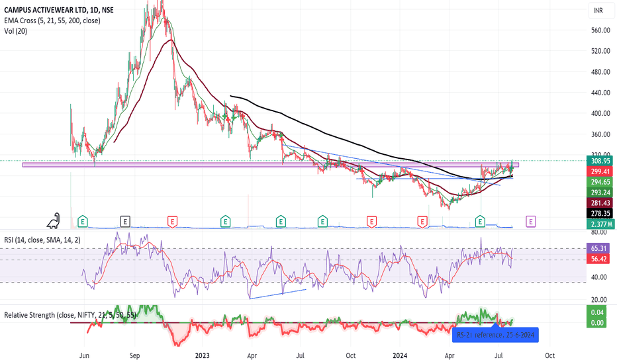Open the purple upcoming earnings E marker
Screen dimensions: 617x364
point(530,222)
